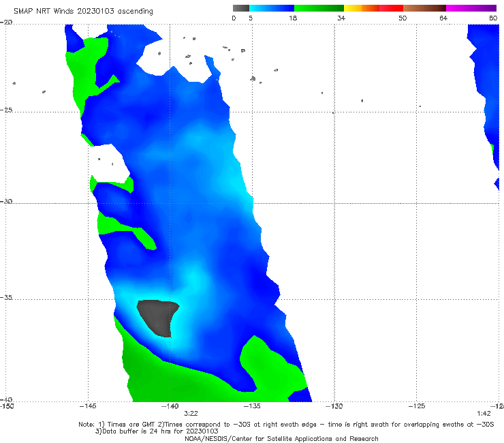504x443 pixels.
Task: Click the title 'SMAP NRT Winds 20230103 ascending'
Action: tap(83, 12)
